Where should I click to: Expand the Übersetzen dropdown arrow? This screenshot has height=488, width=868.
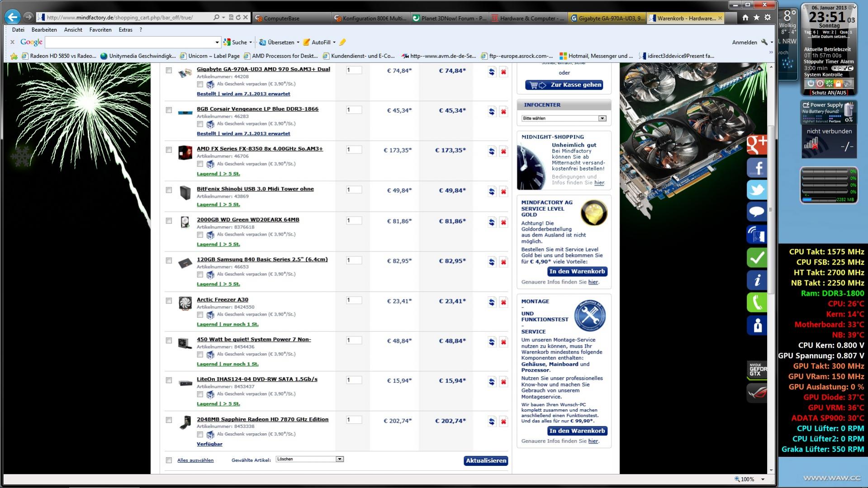298,43
